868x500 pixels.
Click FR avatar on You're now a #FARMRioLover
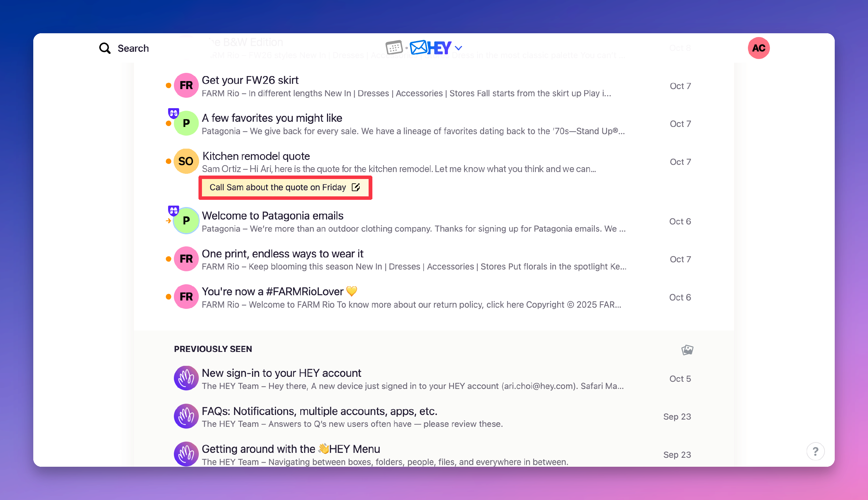tap(186, 296)
